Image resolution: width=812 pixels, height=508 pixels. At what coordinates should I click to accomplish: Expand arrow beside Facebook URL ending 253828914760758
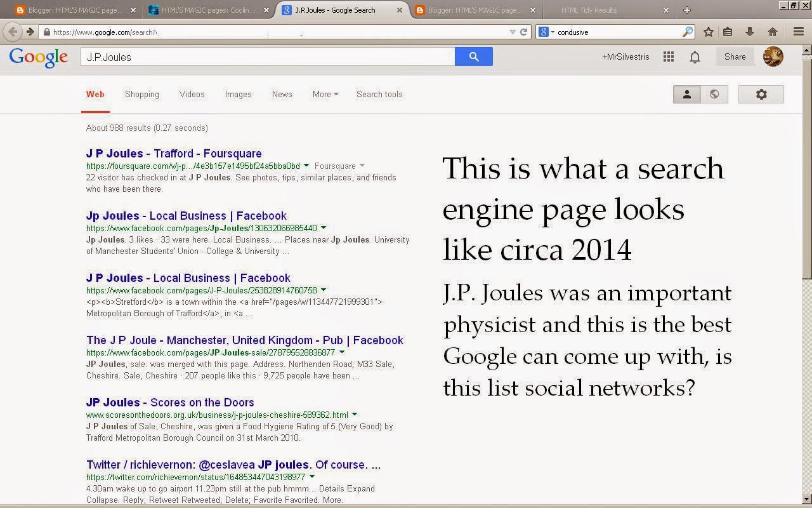tap(324, 290)
